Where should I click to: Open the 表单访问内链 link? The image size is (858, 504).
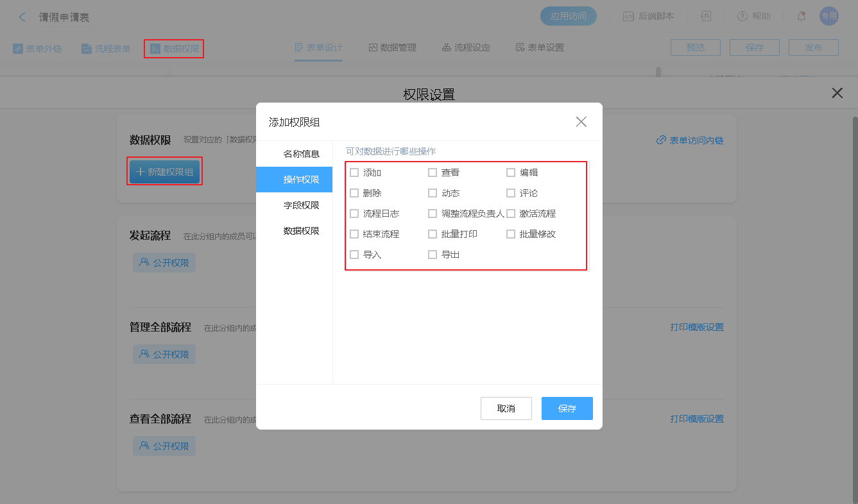pos(690,140)
